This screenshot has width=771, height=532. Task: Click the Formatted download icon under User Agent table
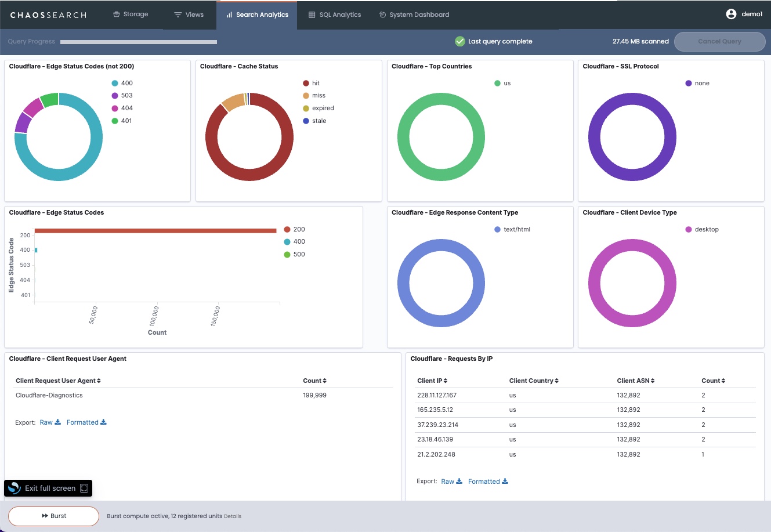tap(103, 422)
